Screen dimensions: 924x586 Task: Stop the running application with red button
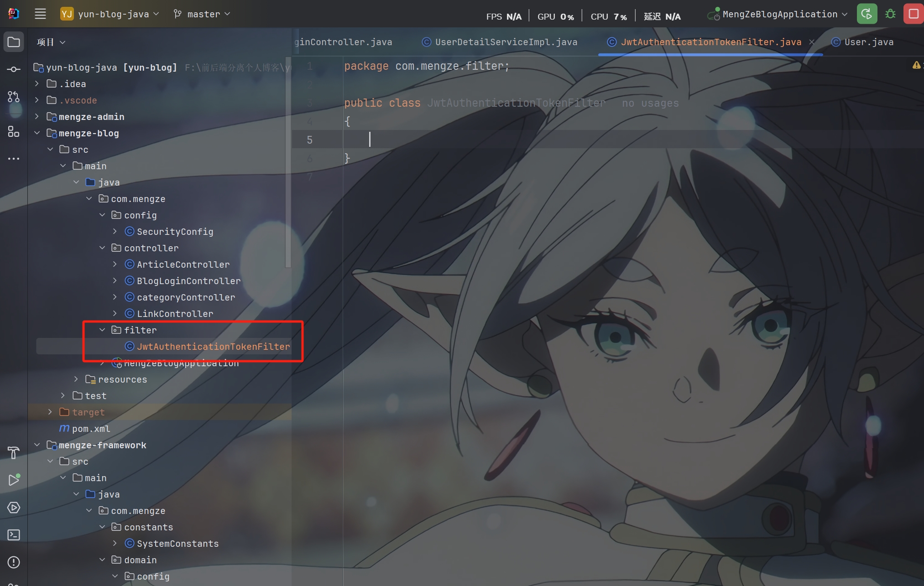click(x=914, y=14)
